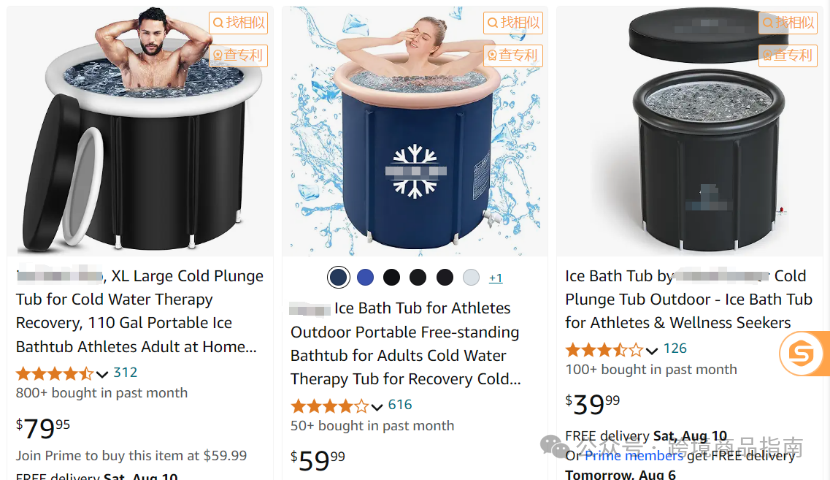Image resolution: width=830 pixels, height=480 pixels.
Task: Show more colors with the +1 link
Action: 495,278
